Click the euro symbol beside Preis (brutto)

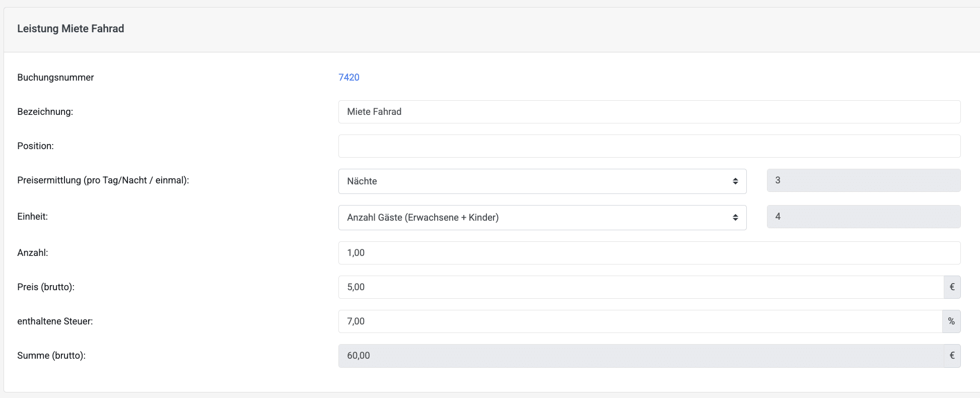[x=952, y=287]
